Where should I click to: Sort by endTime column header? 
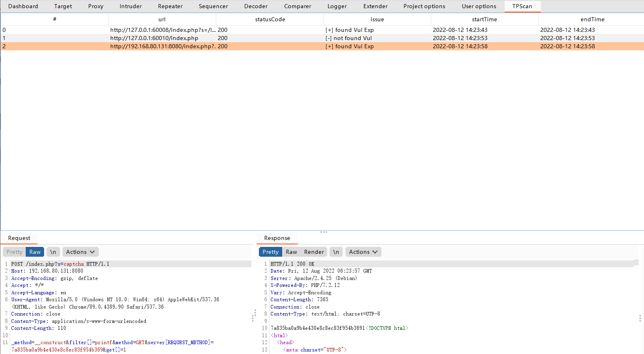592,19
